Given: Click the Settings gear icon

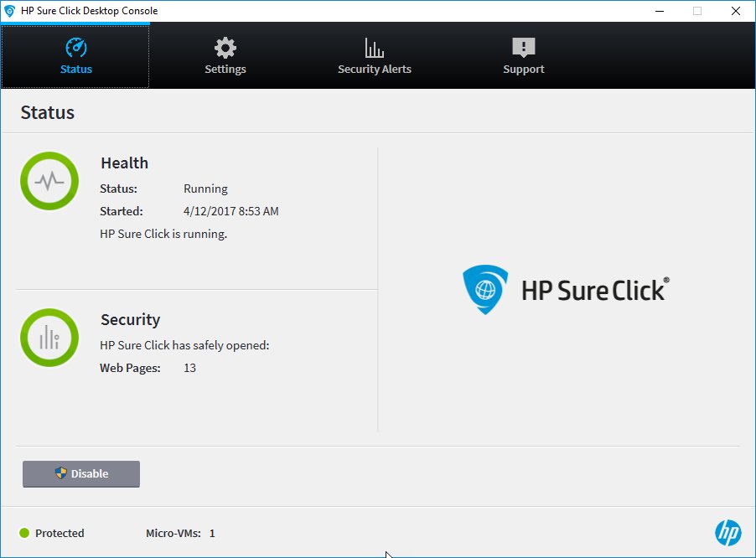Looking at the screenshot, I should [225, 48].
